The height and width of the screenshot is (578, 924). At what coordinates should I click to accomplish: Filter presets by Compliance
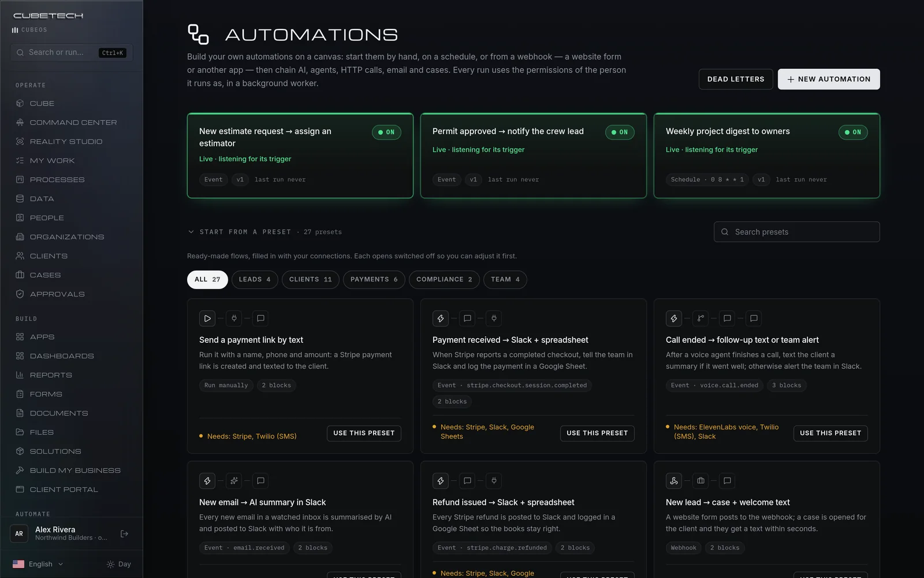[444, 280]
